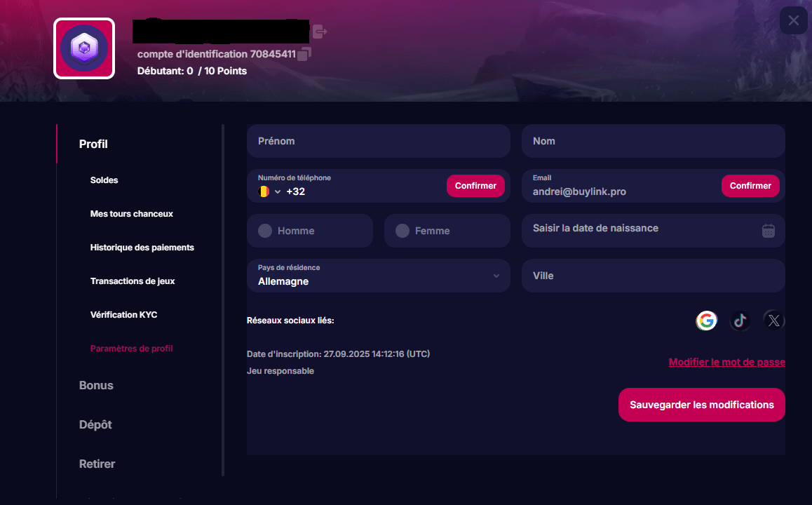812x505 pixels.
Task: Close the profile dialog with X
Action: 793,20
